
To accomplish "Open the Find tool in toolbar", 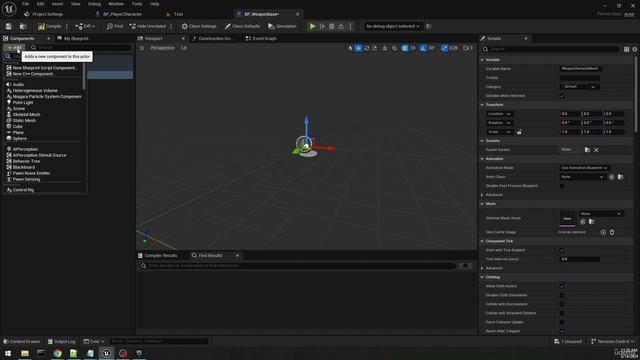I will click(115, 26).
